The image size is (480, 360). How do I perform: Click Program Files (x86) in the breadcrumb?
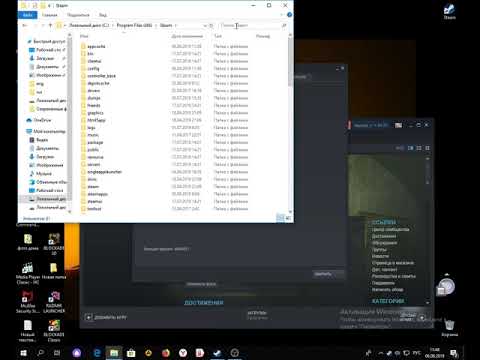click(134, 25)
